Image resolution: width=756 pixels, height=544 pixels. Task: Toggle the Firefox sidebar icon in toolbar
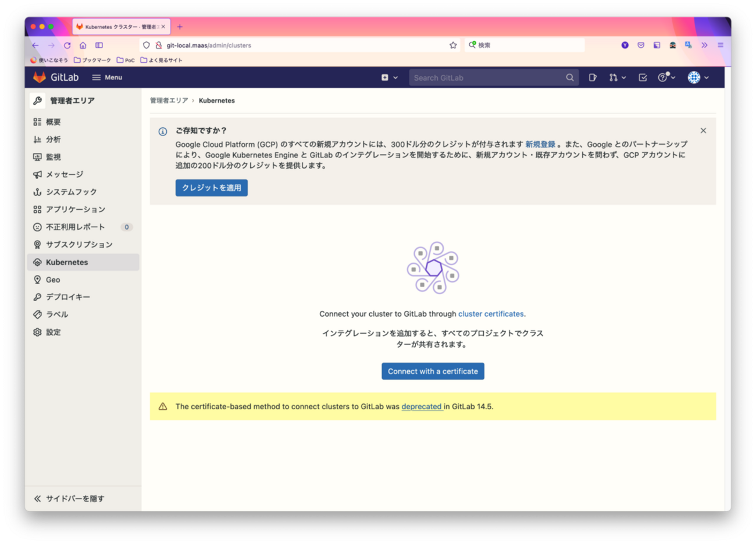click(x=99, y=45)
